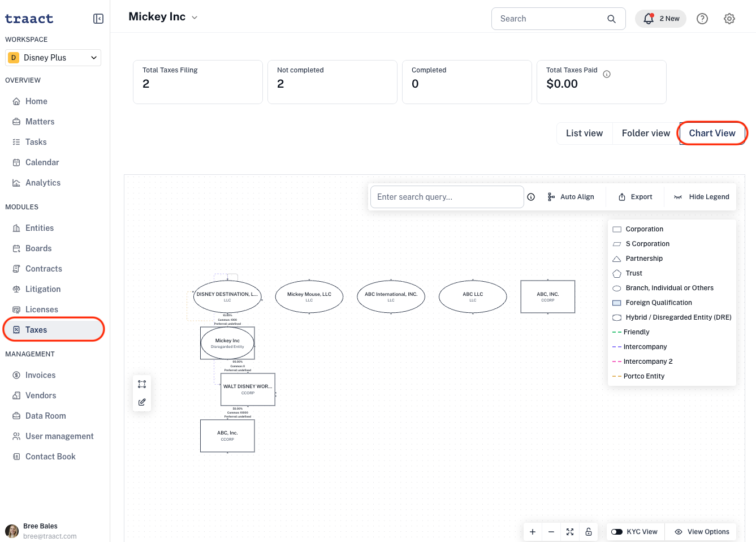Click Hide Legend
The width and height of the screenshot is (756, 542).
(x=702, y=197)
